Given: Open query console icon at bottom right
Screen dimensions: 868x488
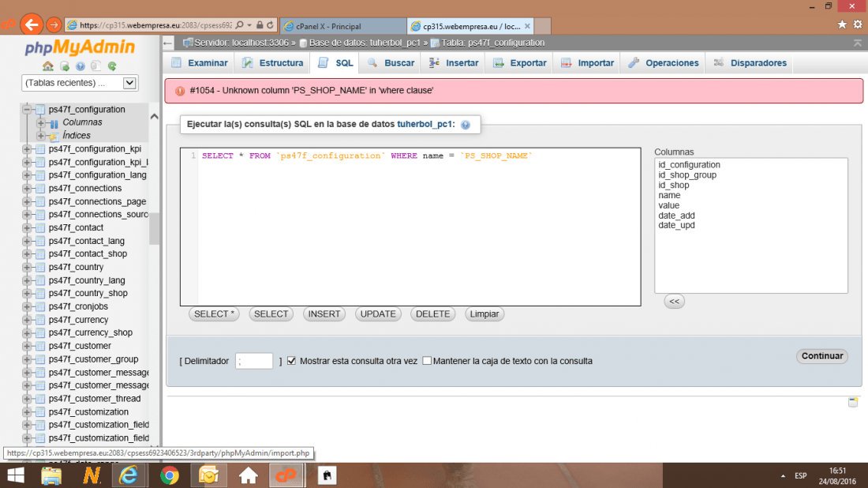Looking at the screenshot, I should point(853,402).
